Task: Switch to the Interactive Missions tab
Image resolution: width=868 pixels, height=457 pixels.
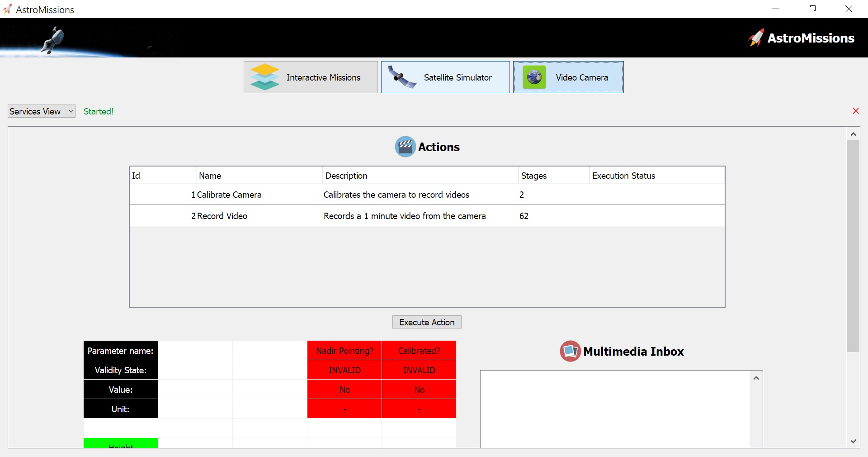Action: (311, 77)
